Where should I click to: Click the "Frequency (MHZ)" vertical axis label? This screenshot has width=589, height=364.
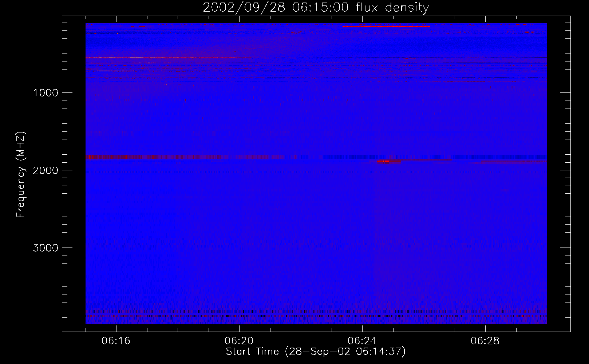click(21, 175)
